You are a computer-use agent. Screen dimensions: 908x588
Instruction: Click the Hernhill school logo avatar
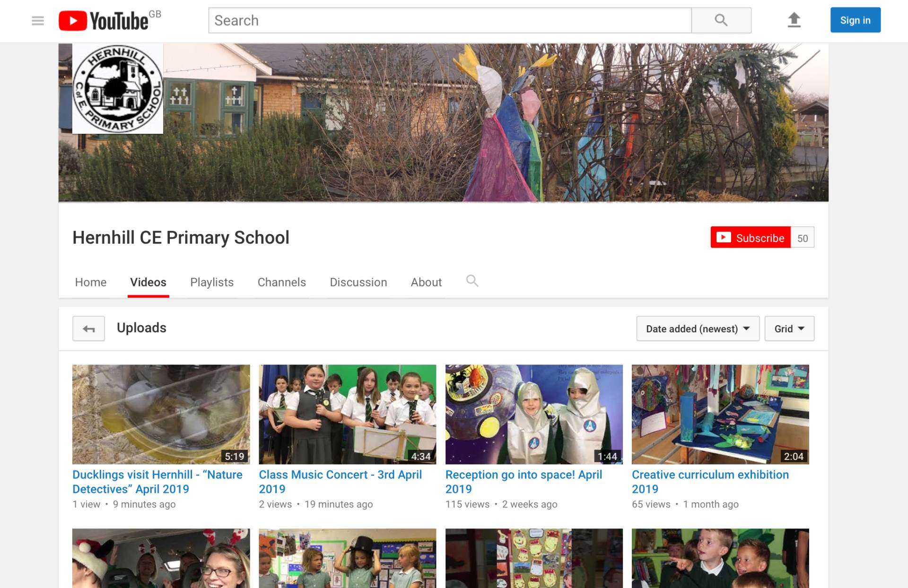[118, 89]
